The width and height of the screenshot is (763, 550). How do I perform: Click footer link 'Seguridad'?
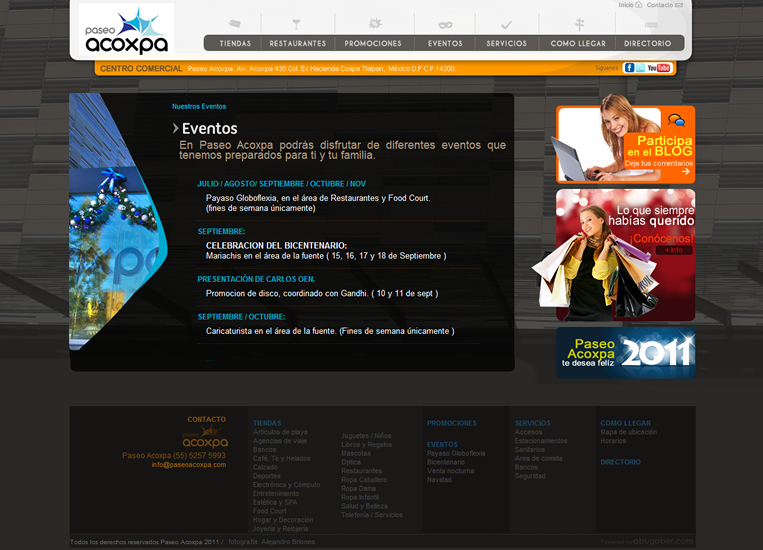coord(530,476)
